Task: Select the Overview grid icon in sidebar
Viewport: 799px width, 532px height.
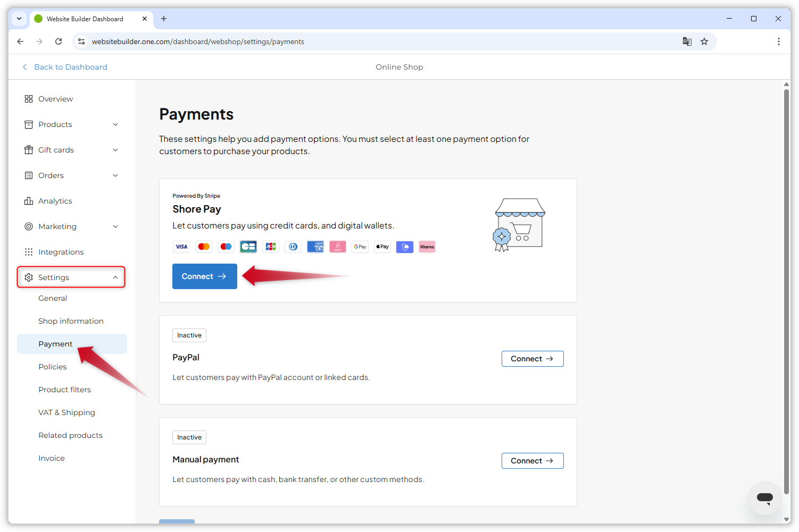Action: click(29, 98)
